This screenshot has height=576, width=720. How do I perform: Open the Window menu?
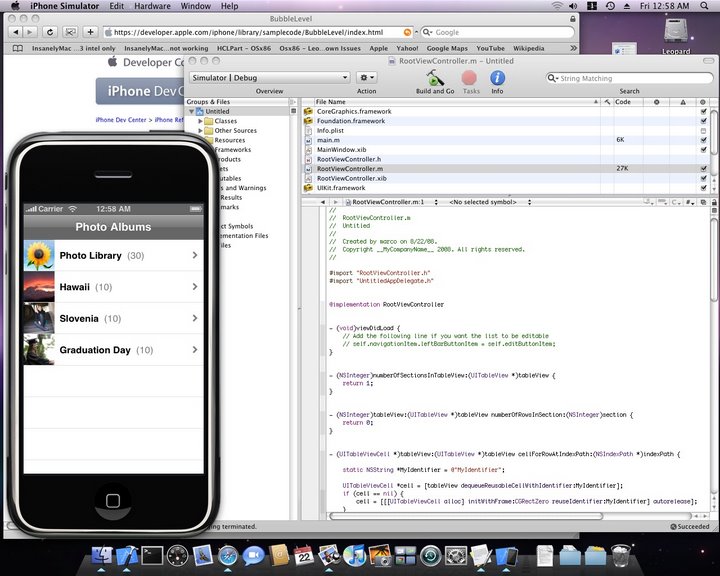pyautogui.click(x=196, y=6)
